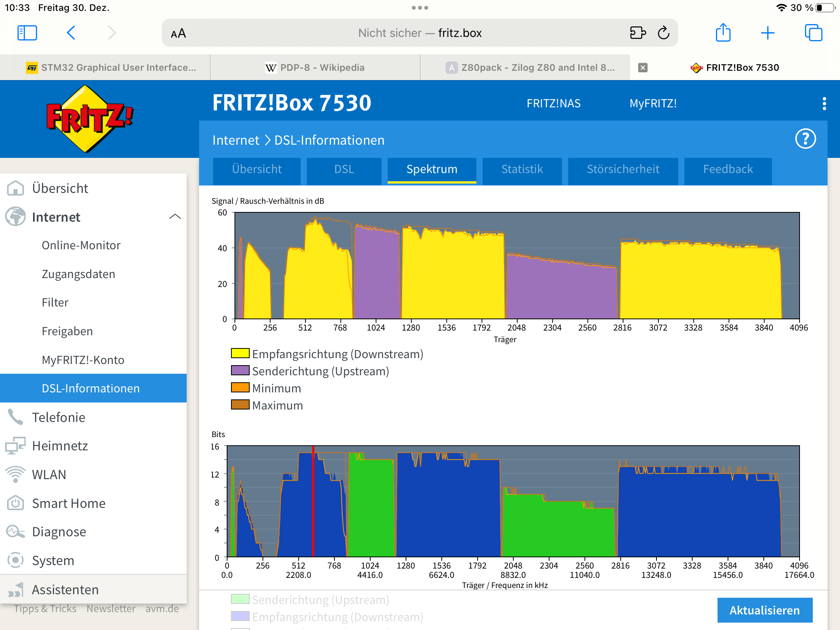Reload page with refresh icon

click(x=663, y=33)
